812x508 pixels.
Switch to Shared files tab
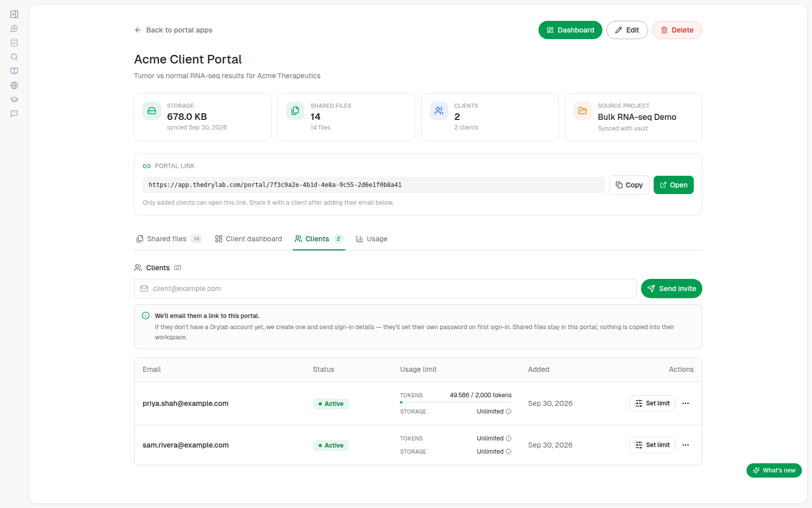169,239
